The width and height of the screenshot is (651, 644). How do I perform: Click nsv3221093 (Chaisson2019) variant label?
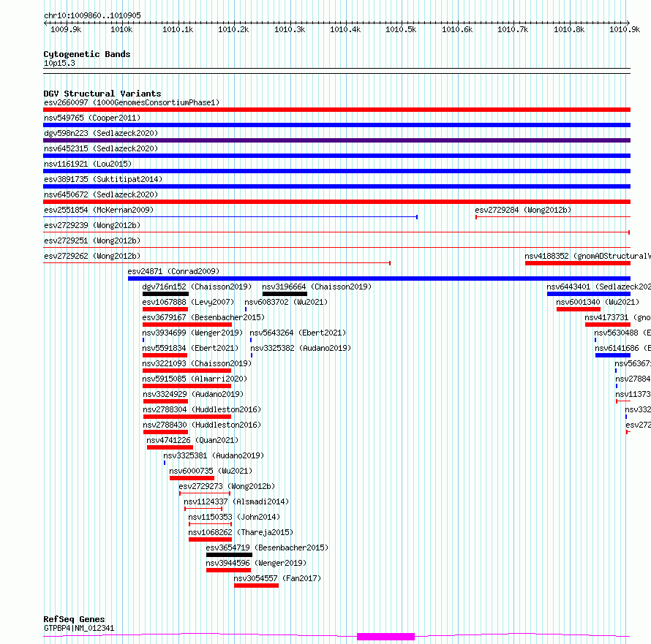(x=197, y=363)
